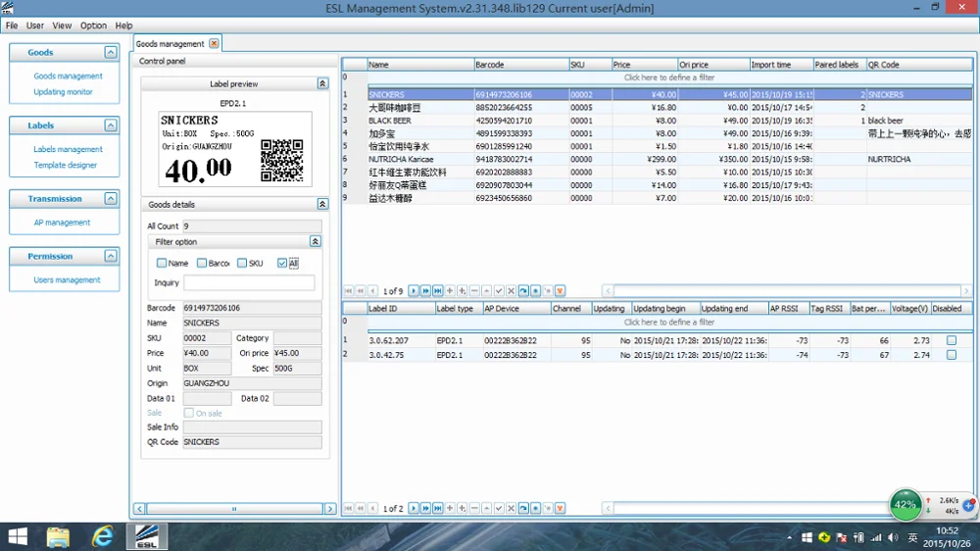
Task: Open the File menu
Action: (x=12, y=25)
